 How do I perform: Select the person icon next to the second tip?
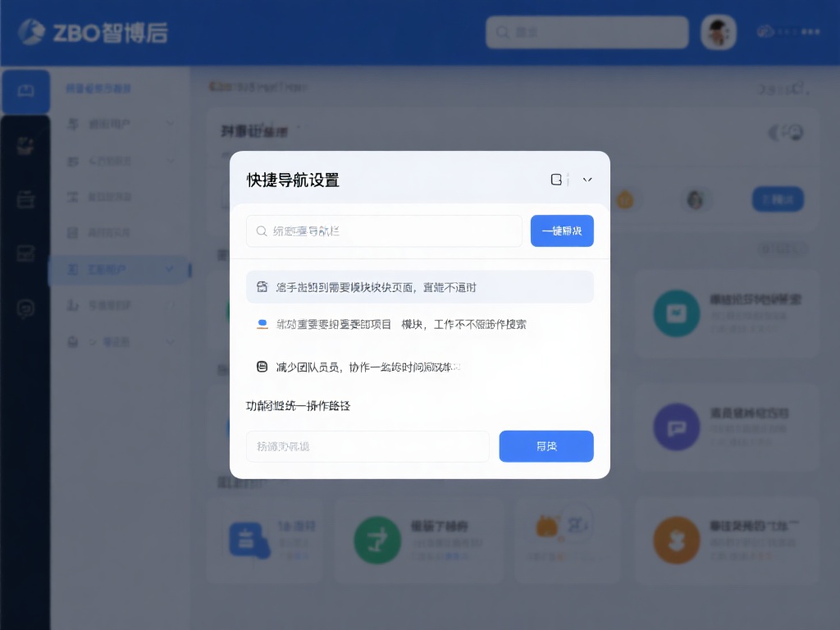coord(259,324)
